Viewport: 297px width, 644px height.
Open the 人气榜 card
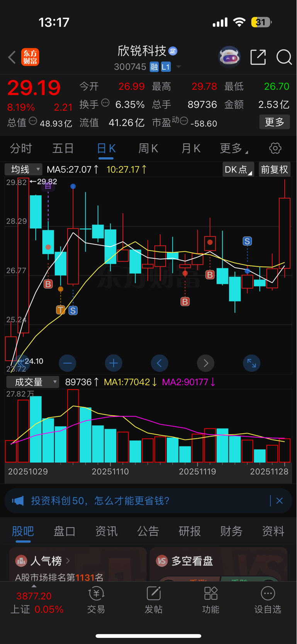78,564
